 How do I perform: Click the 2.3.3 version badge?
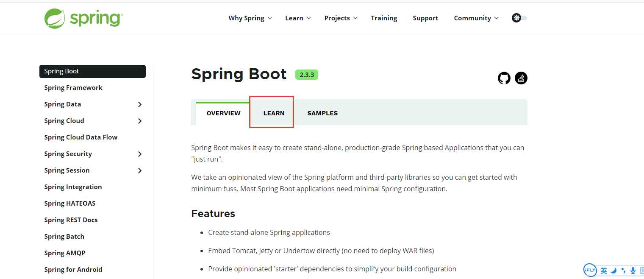click(307, 75)
